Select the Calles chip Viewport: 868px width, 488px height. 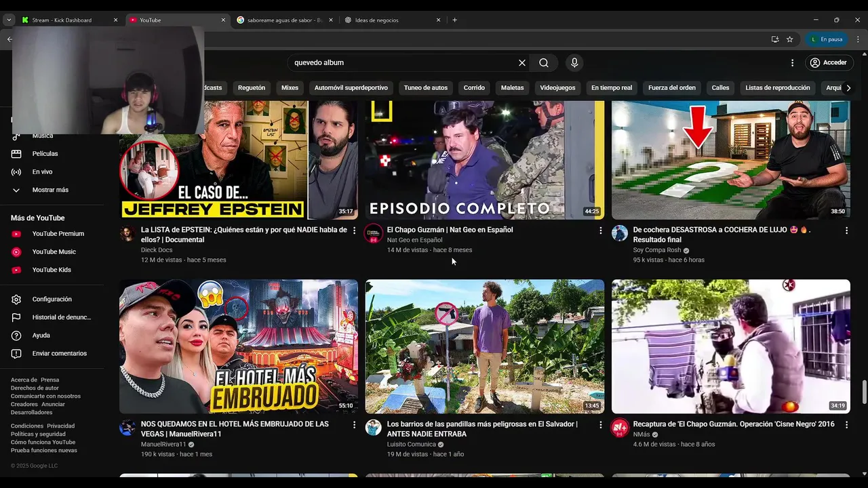(720, 87)
